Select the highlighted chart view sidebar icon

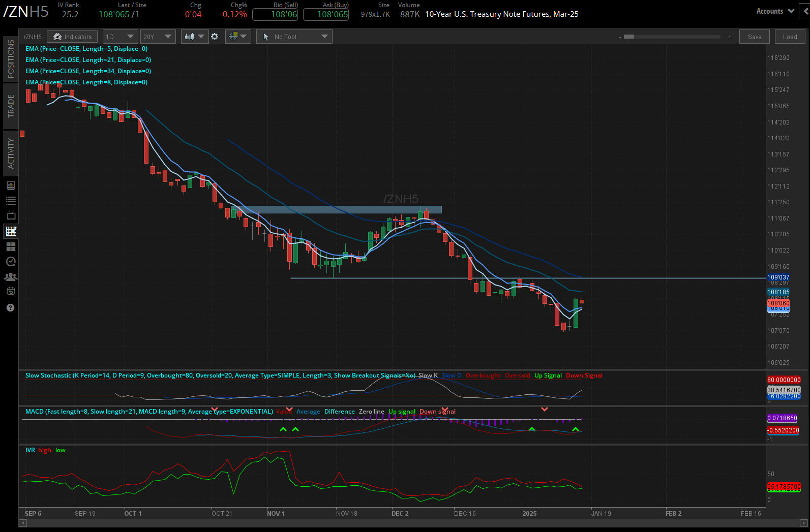click(11, 231)
